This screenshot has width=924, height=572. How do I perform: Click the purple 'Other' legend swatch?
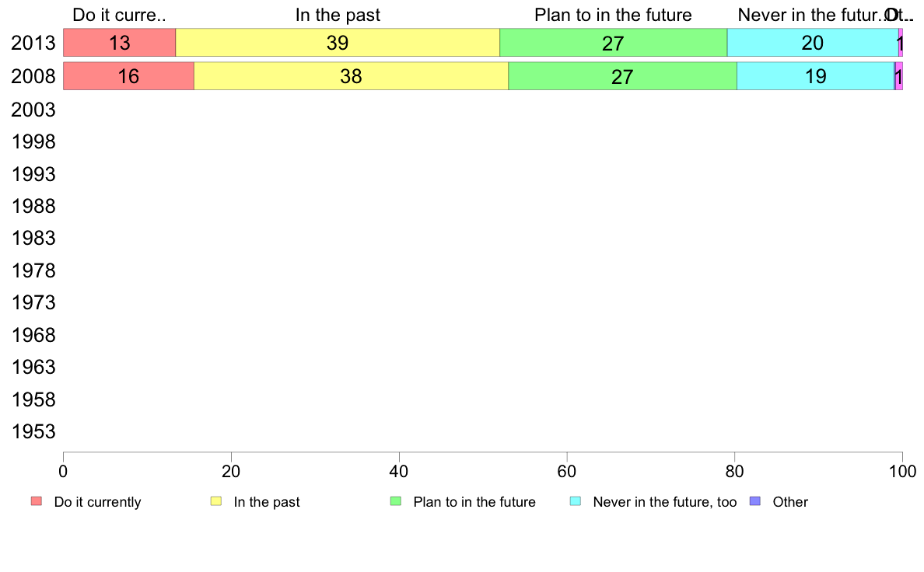point(755,501)
